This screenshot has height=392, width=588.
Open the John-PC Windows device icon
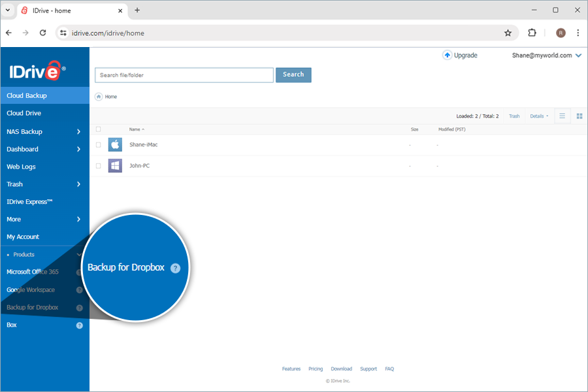[115, 165]
